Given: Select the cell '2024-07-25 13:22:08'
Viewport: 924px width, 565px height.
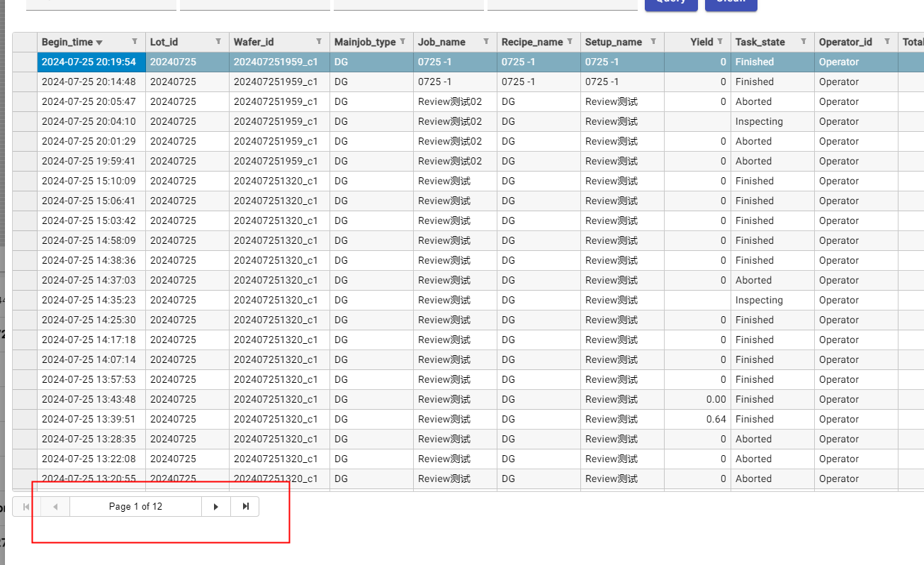Looking at the screenshot, I should (91, 459).
